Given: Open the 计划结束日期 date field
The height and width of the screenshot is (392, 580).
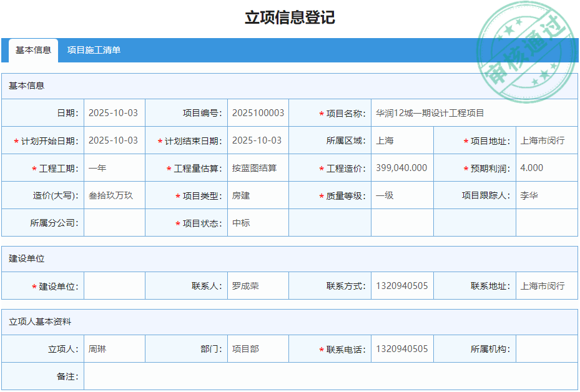Looking at the screenshot, I should (258, 140).
